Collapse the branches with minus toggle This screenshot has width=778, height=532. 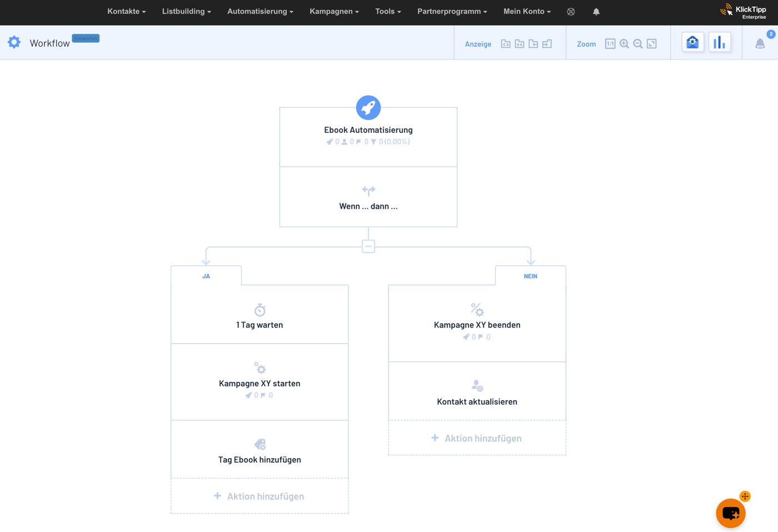[368, 246]
